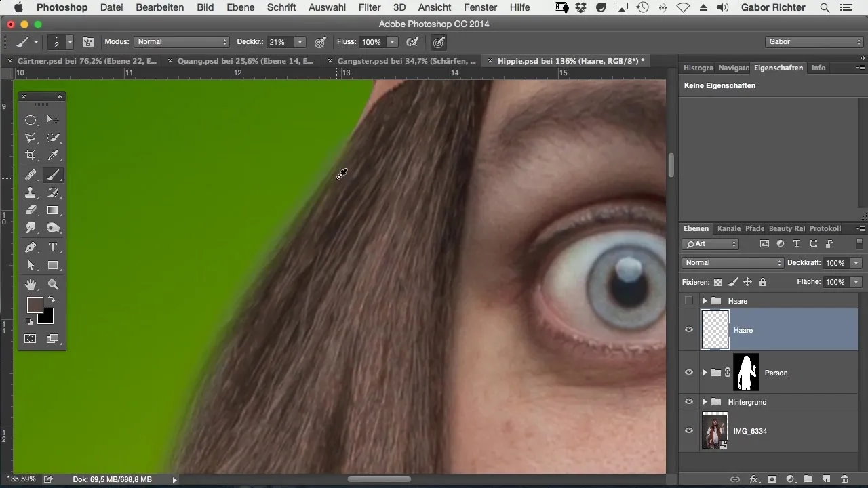Hide the IMG_6334 layer
Image resolution: width=868 pixels, height=488 pixels.
pyautogui.click(x=689, y=431)
